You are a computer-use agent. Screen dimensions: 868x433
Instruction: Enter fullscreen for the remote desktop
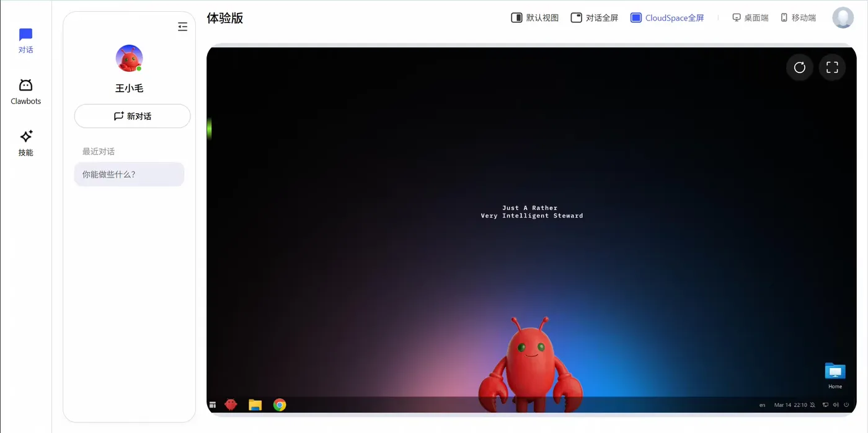(832, 68)
